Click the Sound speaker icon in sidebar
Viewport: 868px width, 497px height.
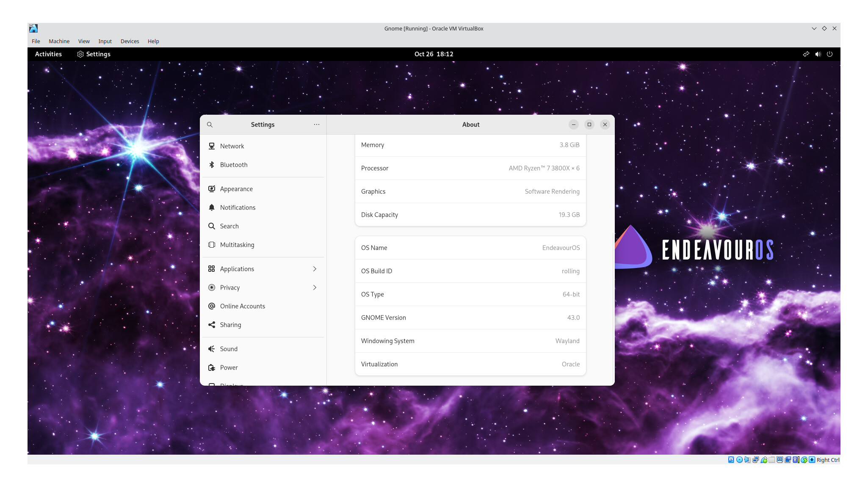pyautogui.click(x=212, y=349)
